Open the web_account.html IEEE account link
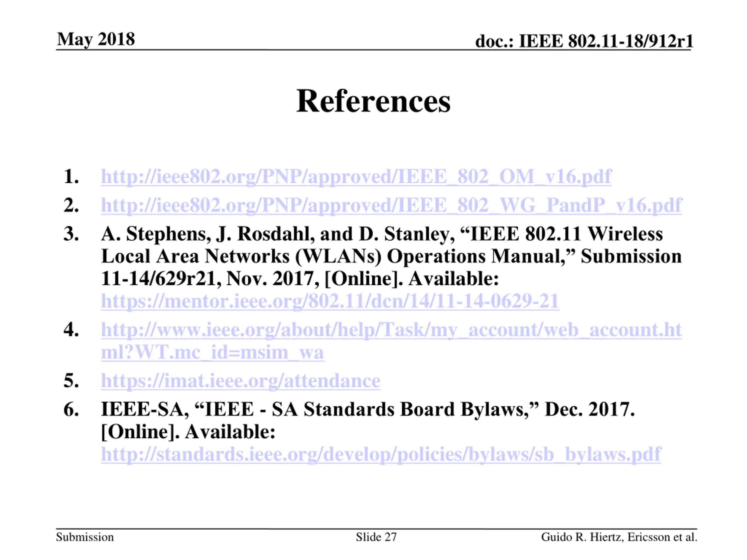 click(391, 330)
